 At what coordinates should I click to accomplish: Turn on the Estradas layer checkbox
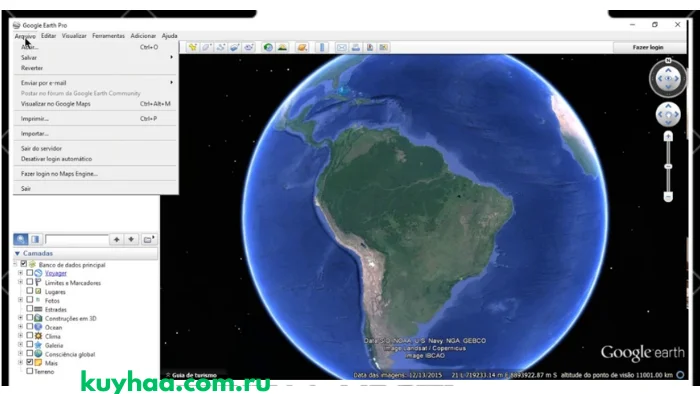[x=29, y=309]
